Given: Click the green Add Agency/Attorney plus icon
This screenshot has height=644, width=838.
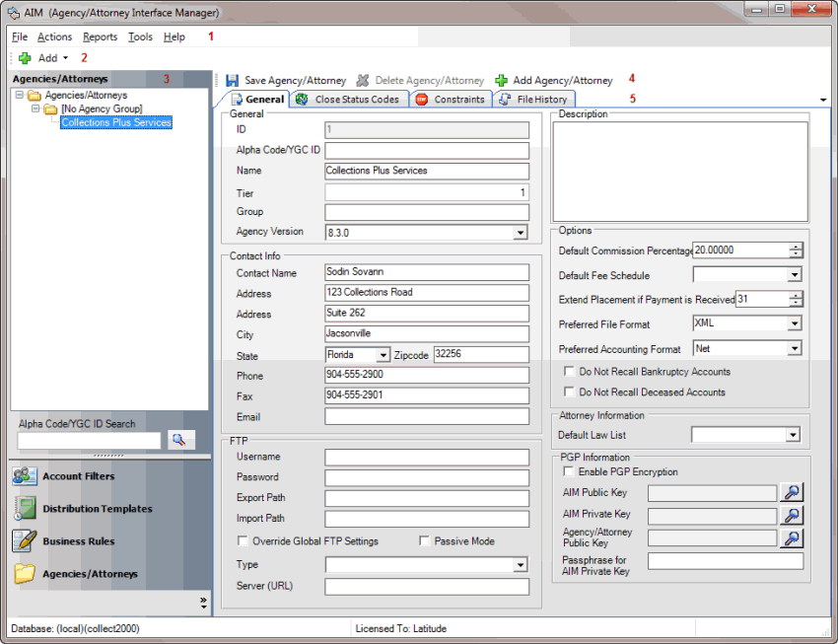Looking at the screenshot, I should pyautogui.click(x=501, y=80).
